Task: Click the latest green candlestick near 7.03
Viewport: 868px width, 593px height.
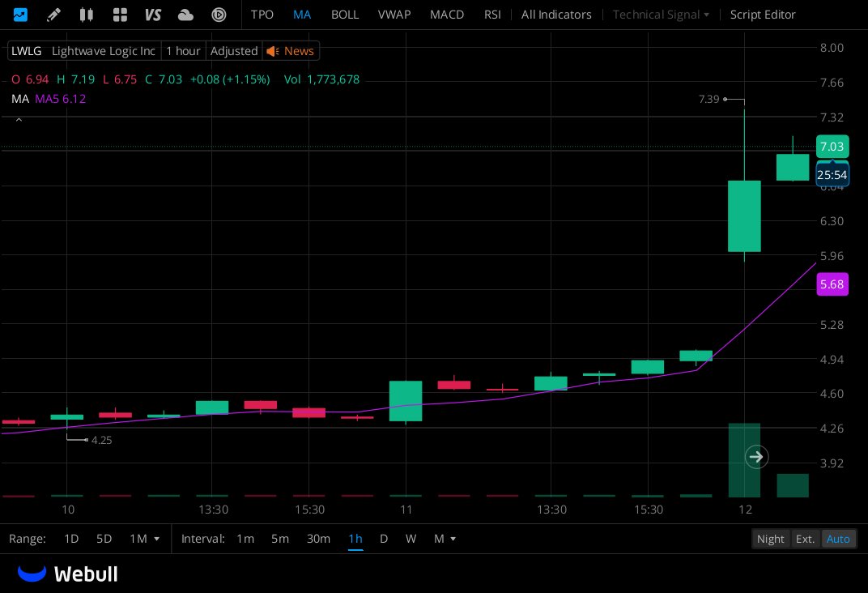Action: tap(793, 167)
